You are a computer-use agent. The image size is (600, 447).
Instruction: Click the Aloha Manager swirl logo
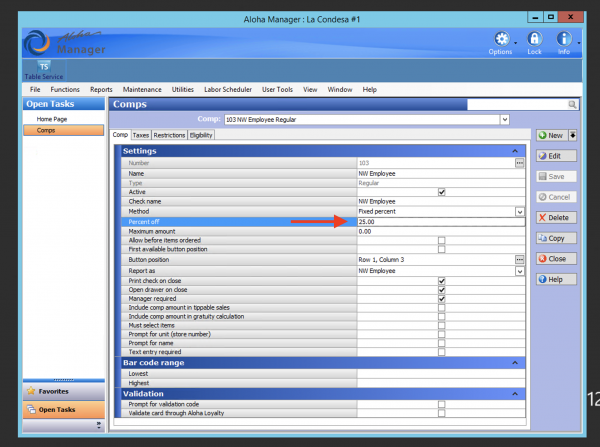coord(37,43)
